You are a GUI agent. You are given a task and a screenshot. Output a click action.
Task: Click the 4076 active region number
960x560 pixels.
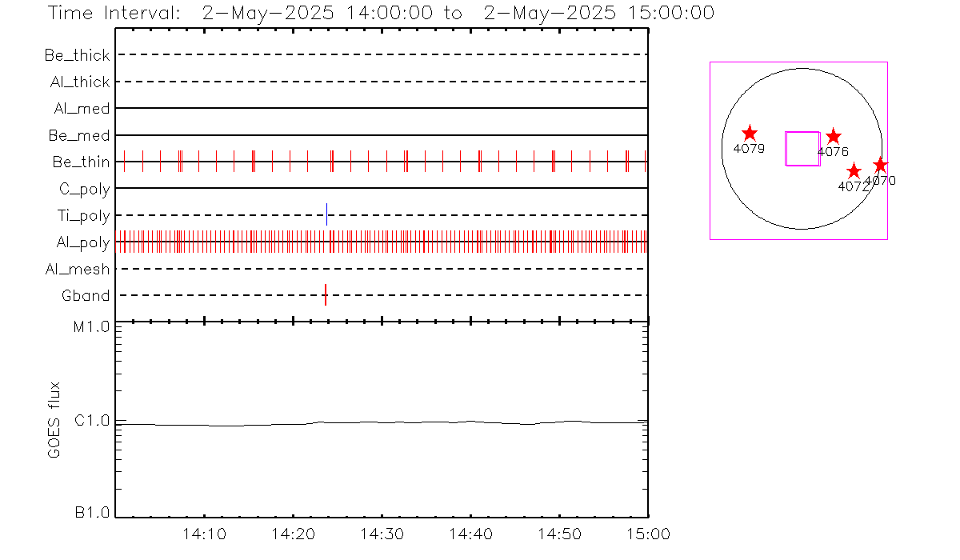tap(833, 151)
